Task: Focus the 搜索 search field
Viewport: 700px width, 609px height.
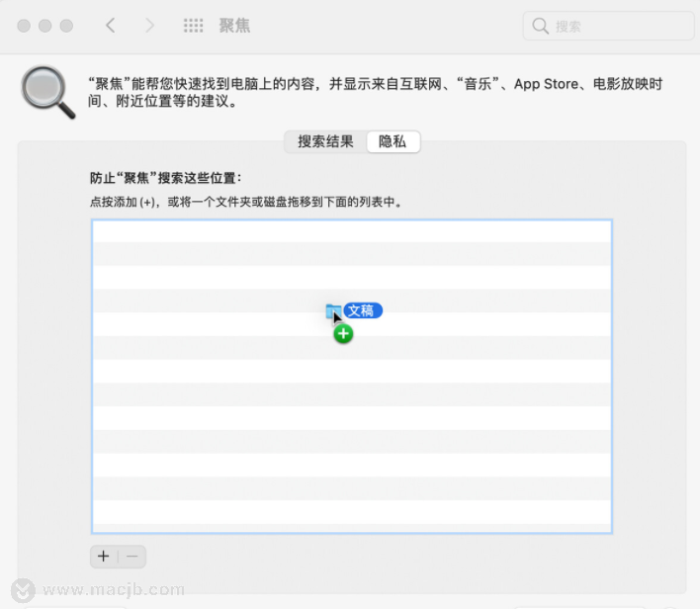Action: coord(608,26)
